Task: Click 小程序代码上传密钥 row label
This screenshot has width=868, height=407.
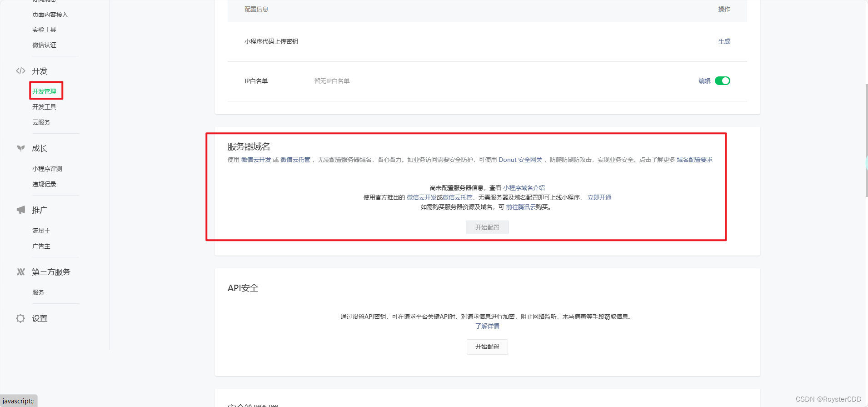Action: (x=271, y=41)
